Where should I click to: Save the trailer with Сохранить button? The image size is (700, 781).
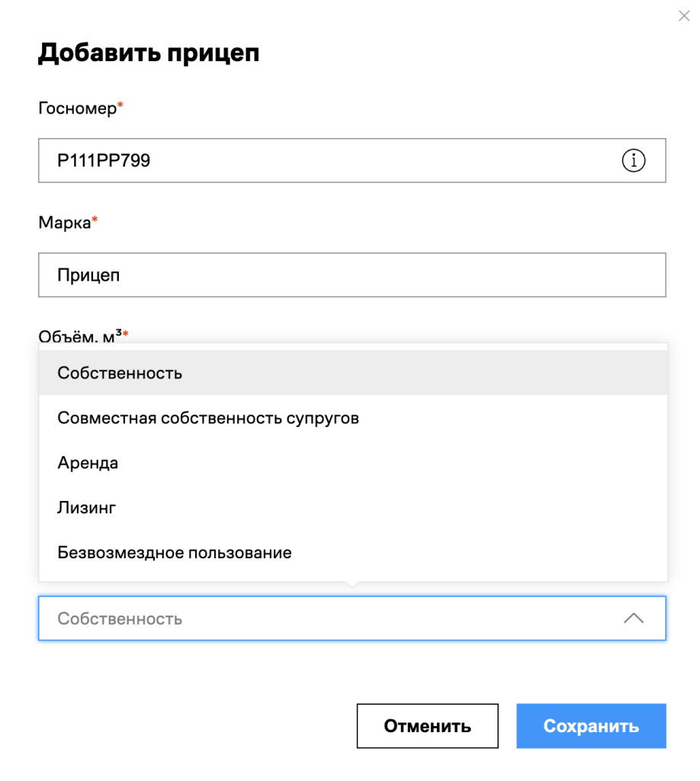click(591, 726)
